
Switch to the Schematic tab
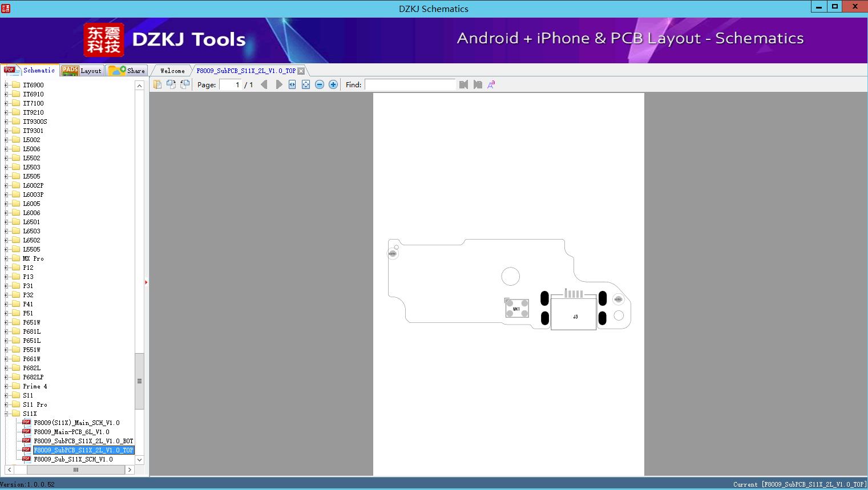click(30, 70)
